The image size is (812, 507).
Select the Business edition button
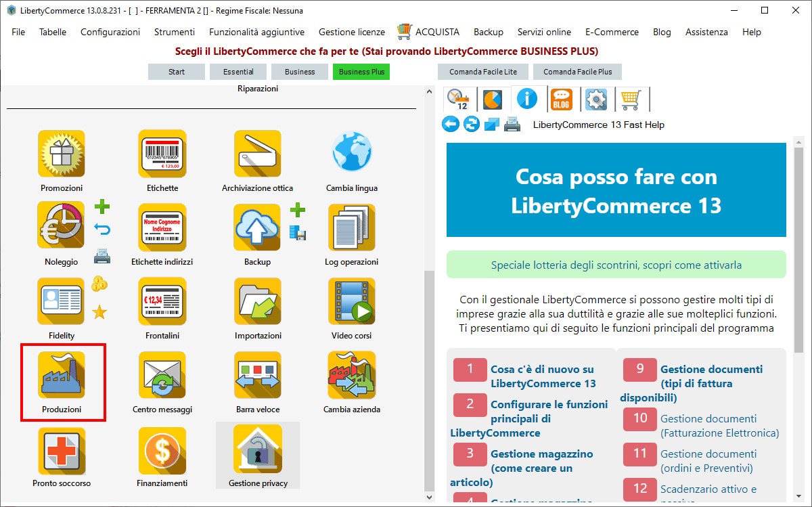pos(300,72)
